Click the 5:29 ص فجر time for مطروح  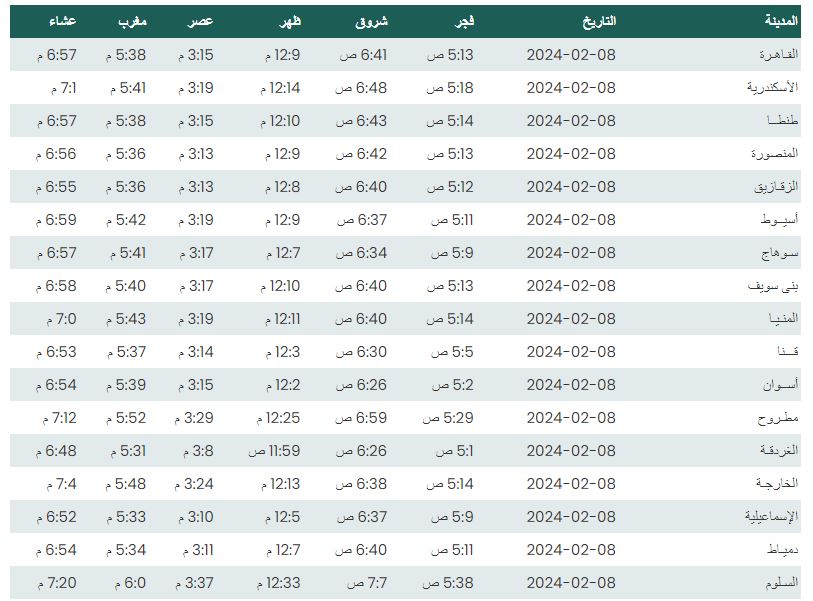448,418
